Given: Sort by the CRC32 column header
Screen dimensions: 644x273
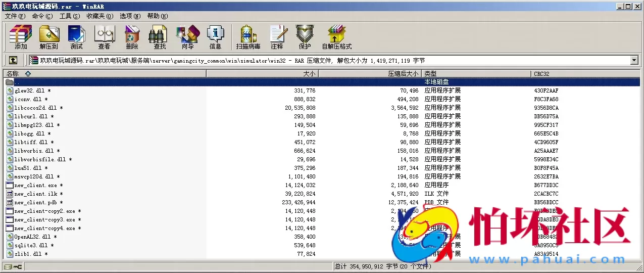Looking at the screenshot, I should coord(586,73).
